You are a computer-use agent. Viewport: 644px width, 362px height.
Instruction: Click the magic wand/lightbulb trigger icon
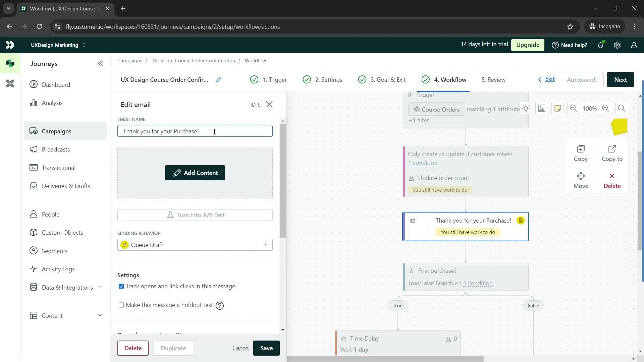pyautogui.click(x=526, y=108)
